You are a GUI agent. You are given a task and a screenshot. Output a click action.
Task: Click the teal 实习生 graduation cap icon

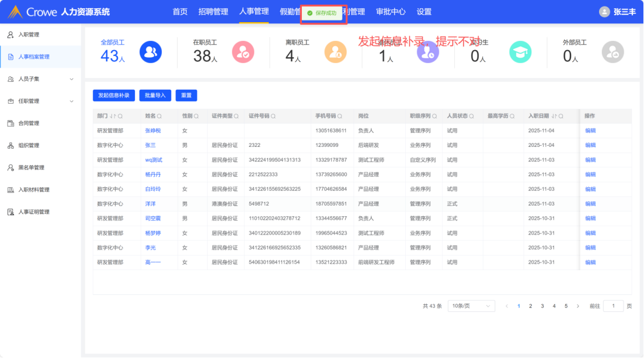520,52
